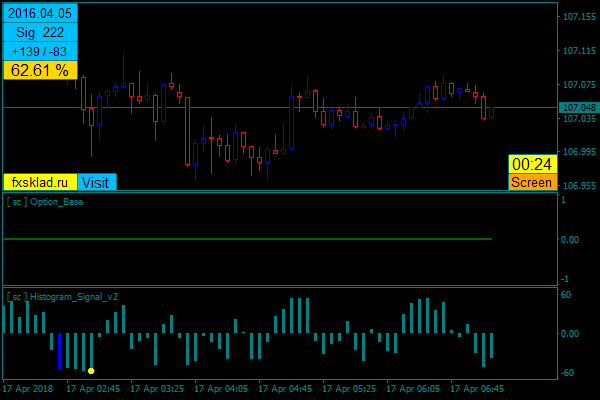Click the 106.995 price scale label
Screen dimensions: 600x400
pyautogui.click(x=579, y=152)
